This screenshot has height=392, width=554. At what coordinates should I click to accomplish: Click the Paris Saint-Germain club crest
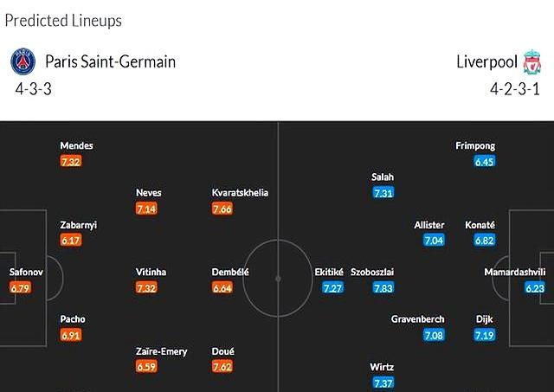click(23, 62)
